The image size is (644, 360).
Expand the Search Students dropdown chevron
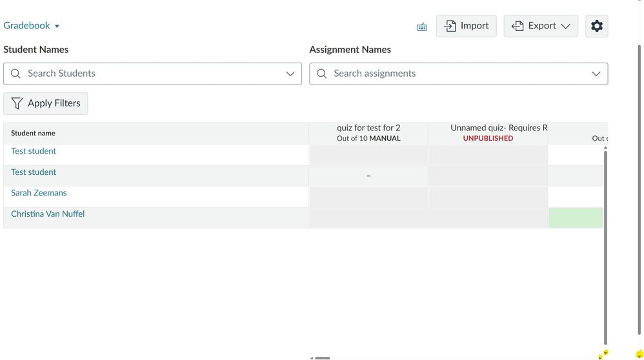click(x=290, y=74)
